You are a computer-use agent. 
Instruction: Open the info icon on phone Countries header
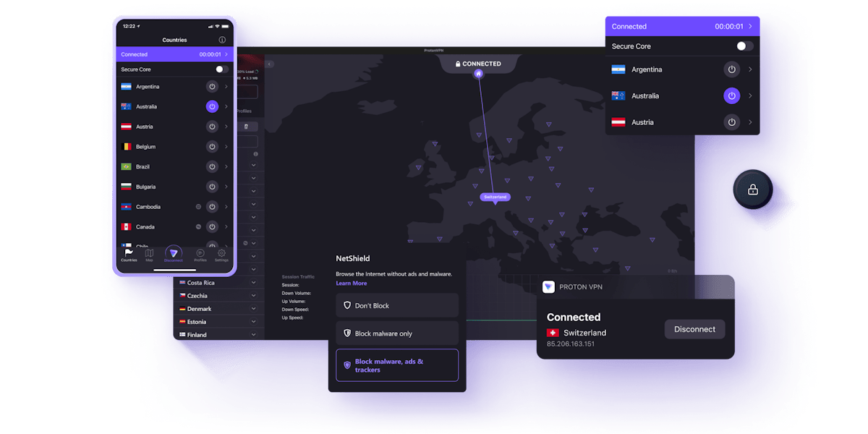point(222,40)
